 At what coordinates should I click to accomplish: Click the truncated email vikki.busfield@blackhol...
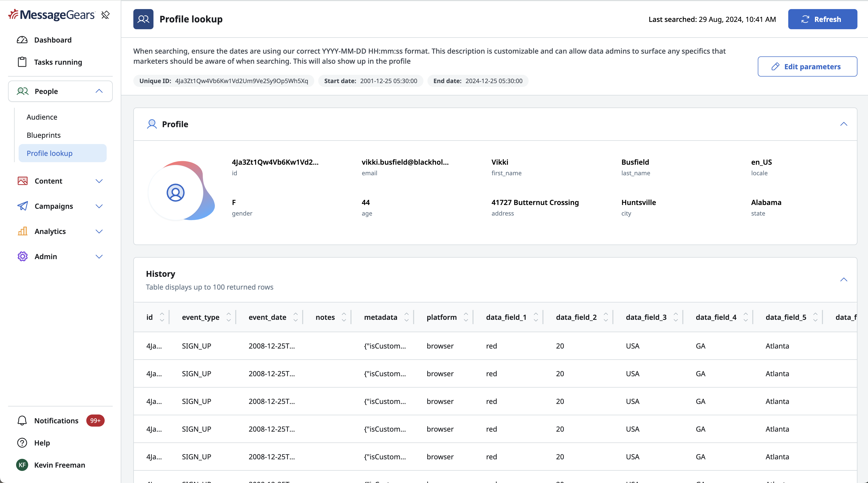pyautogui.click(x=405, y=162)
